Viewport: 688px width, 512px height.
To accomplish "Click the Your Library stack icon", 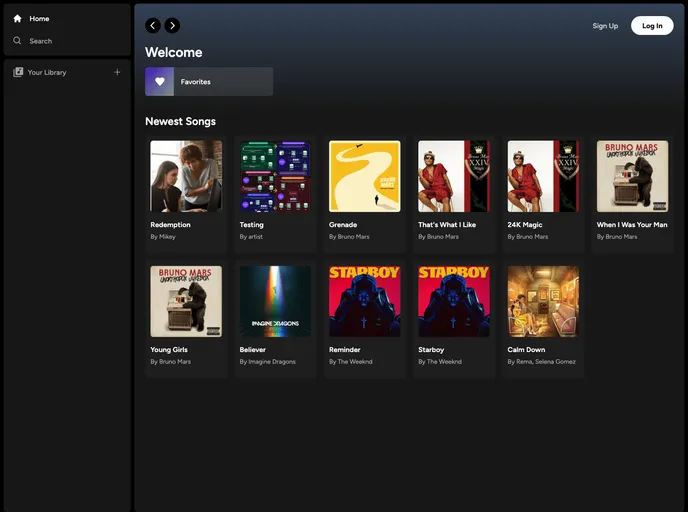I will tap(18, 72).
